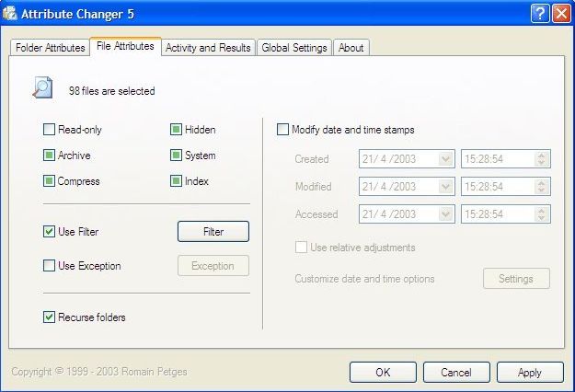The image size is (575, 392).
Task: Click the Created time field 15:28:54
Action: pyautogui.click(x=506, y=159)
